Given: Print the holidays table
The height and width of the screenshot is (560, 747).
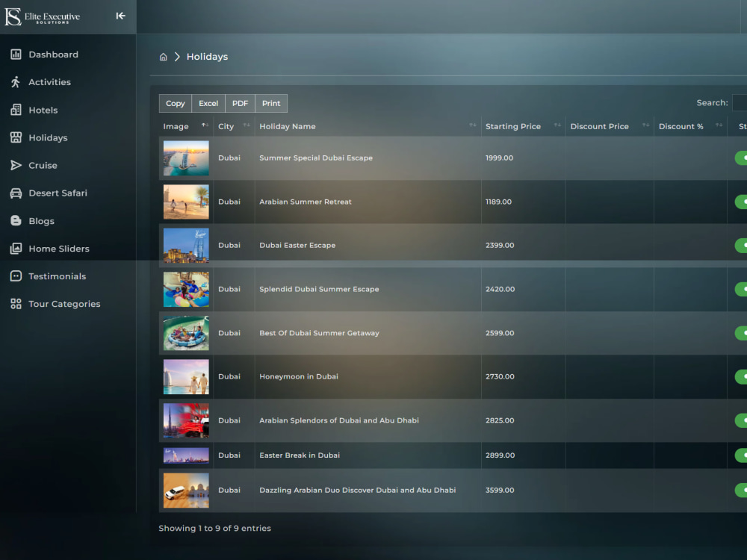Looking at the screenshot, I should point(271,103).
